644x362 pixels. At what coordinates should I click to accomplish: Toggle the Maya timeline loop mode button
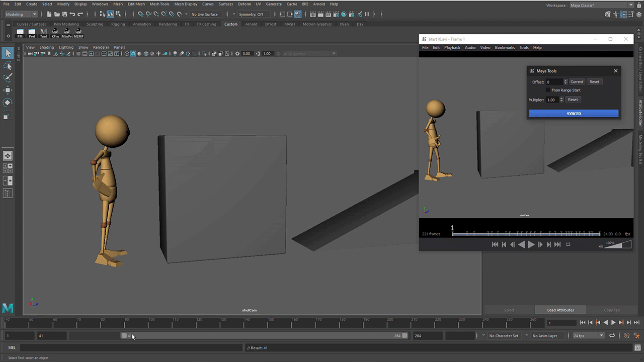612,336
